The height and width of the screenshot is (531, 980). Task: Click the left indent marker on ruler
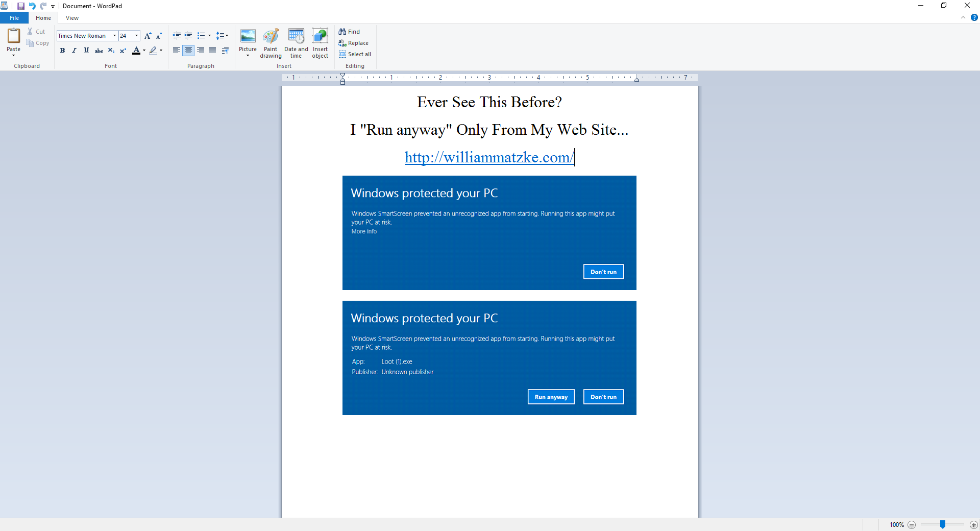(342, 81)
